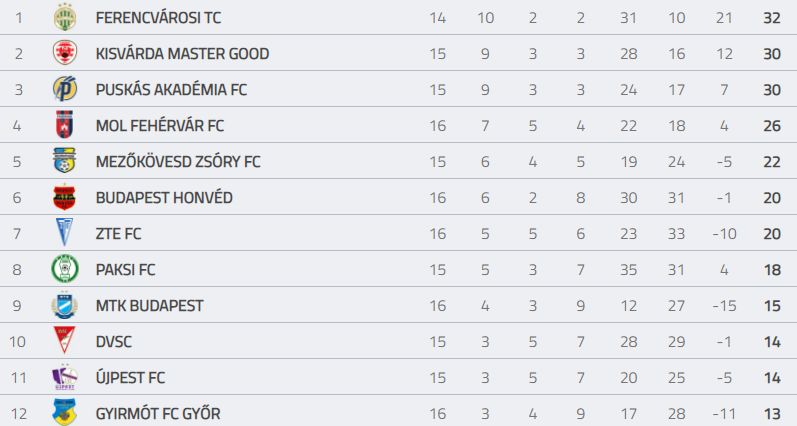Click the Kisvárda Master Good club logo
The image size is (797, 426).
[65, 53]
